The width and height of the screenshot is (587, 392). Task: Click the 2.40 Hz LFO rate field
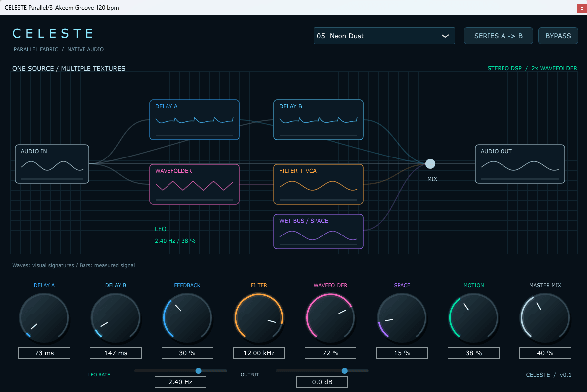pos(180,382)
